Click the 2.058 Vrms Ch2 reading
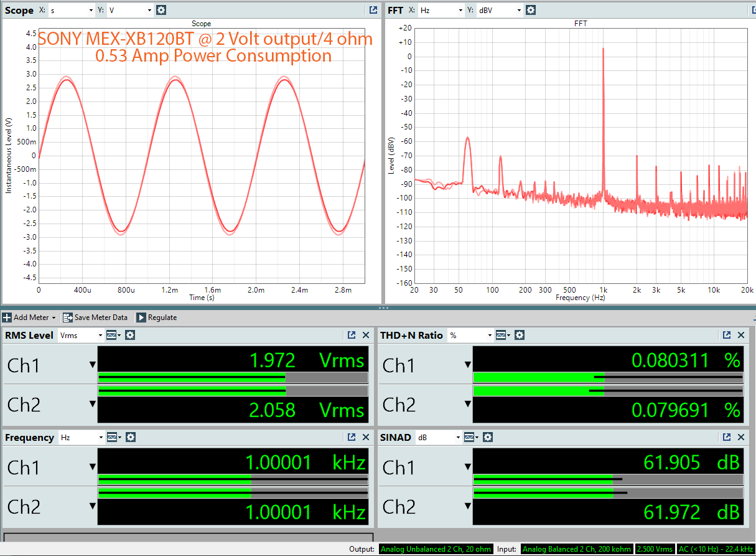This screenshot has height=556, width=756. [307, 410]
